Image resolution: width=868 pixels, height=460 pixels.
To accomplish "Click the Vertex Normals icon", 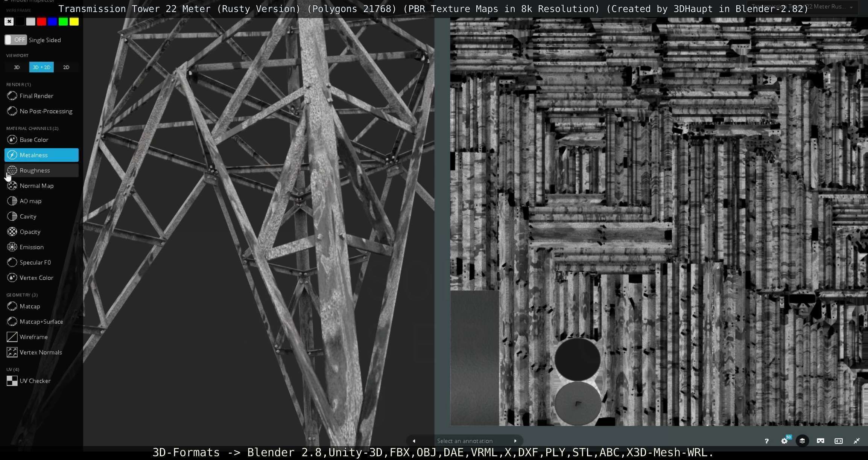I will 12,352.
